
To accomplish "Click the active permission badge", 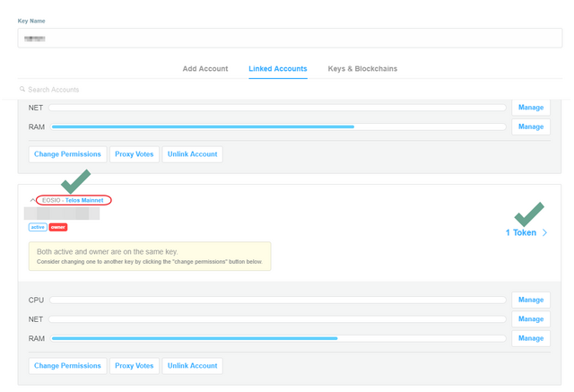I will (x=38, y=227).
